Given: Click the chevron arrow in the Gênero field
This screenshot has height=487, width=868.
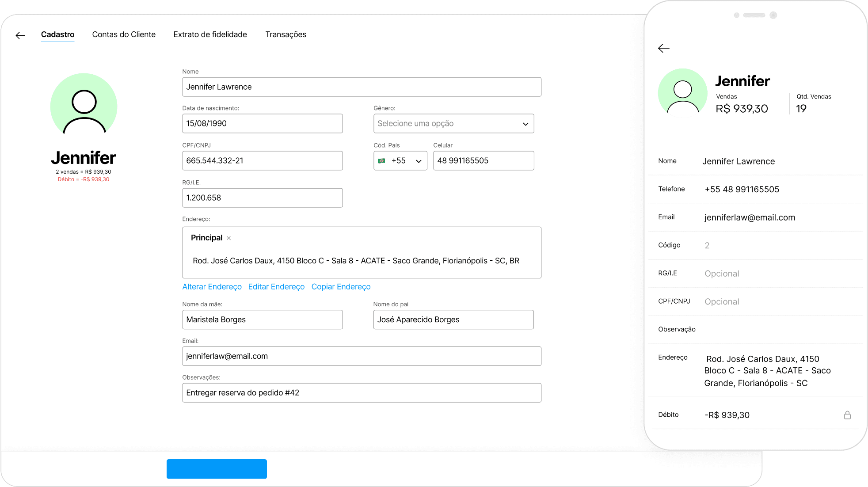Looking at the screenshot, I should pos(525,124).
